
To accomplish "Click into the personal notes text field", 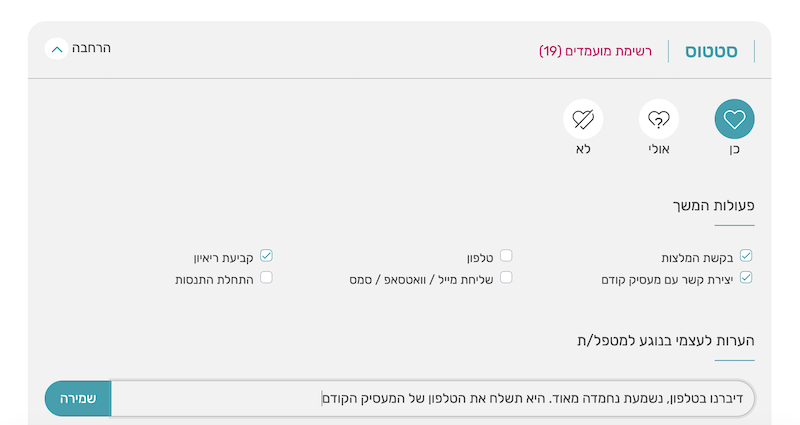I will click(430, 397).
